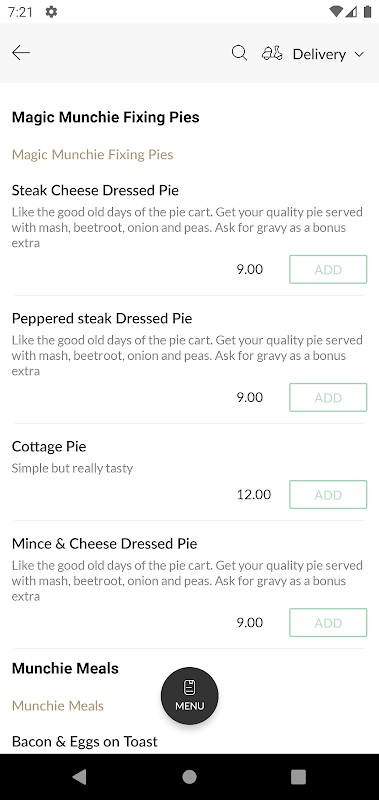The width and height of the screenshot is (379, 800).
Task: Tap the delivery scooter icon
Action: pyautogui.click(x=272, y=53)
